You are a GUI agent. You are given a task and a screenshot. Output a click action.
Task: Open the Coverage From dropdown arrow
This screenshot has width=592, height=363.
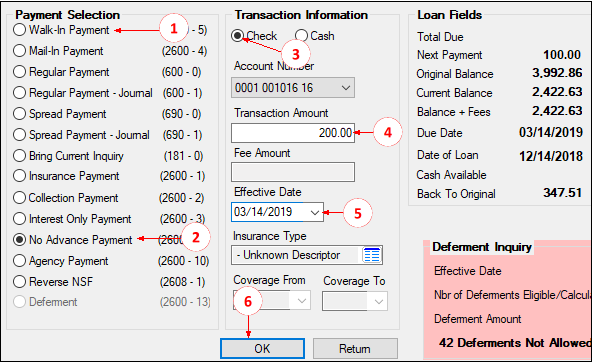(301, 301)
